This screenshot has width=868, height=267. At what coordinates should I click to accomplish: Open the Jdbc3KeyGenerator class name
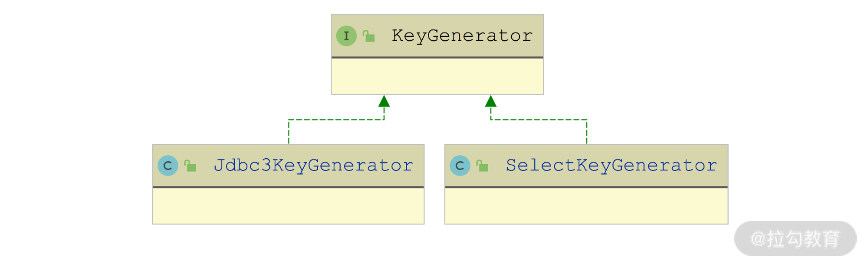313,165
